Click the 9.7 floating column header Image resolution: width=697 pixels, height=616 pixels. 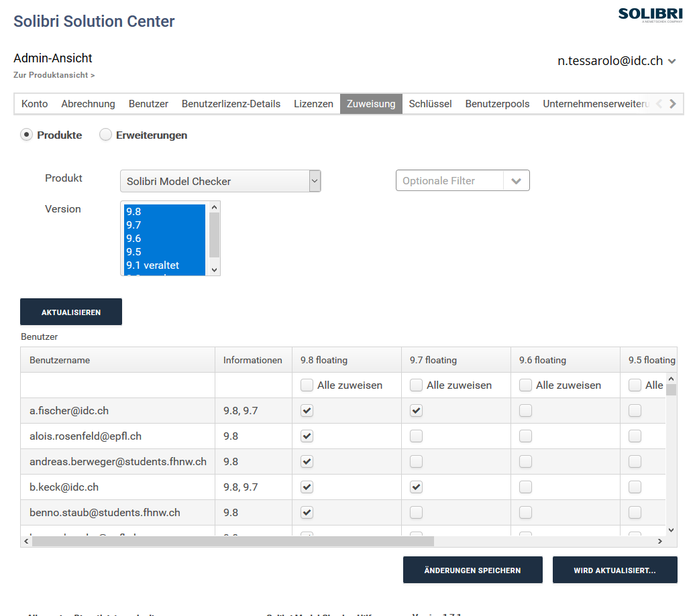pos(456,360)
